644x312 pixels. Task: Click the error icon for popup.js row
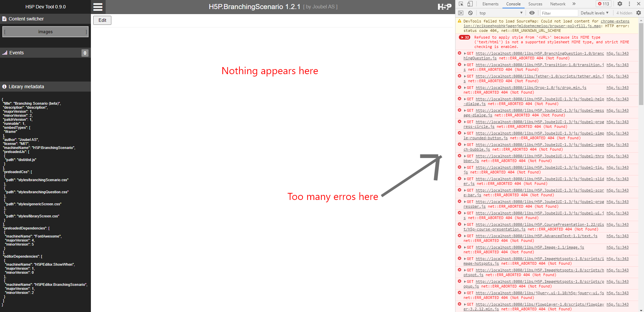tap(460, 281)
